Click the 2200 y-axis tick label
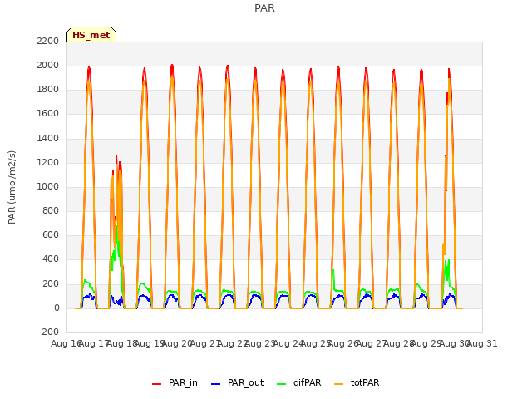The width and height of the screenshot is (532, 399). 48,41
